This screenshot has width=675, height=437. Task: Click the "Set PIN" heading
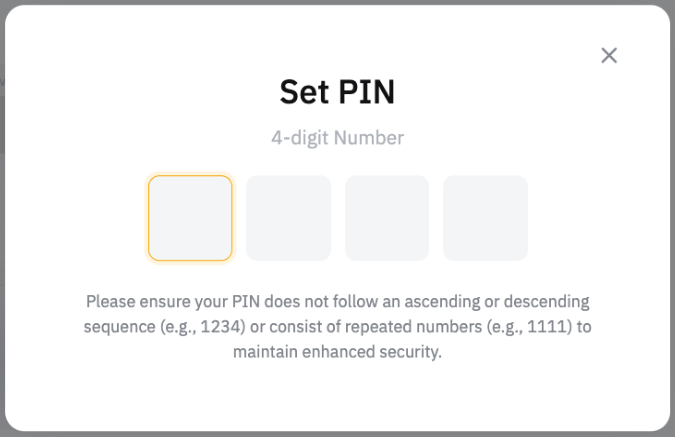click(337, 92)
